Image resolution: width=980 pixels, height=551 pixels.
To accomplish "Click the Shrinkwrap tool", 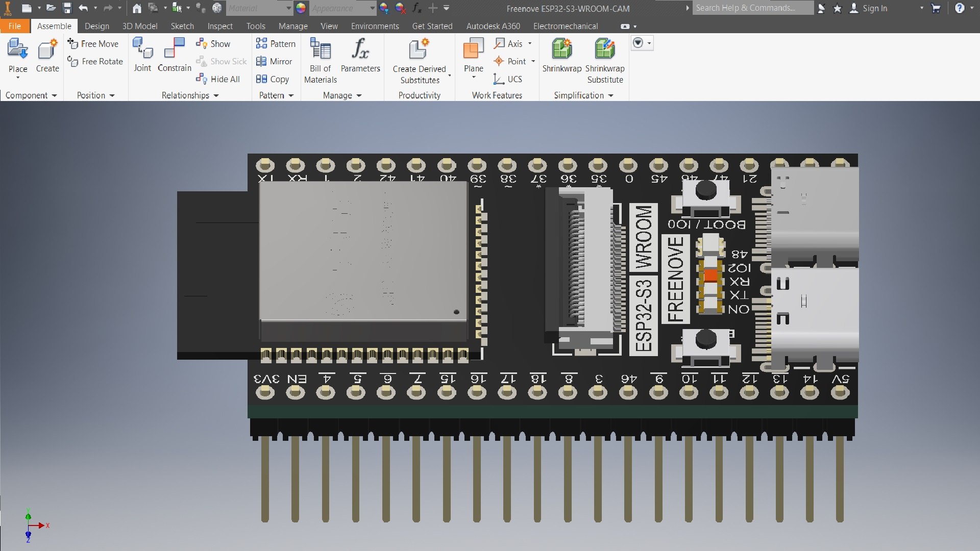I will coord(562,55).
